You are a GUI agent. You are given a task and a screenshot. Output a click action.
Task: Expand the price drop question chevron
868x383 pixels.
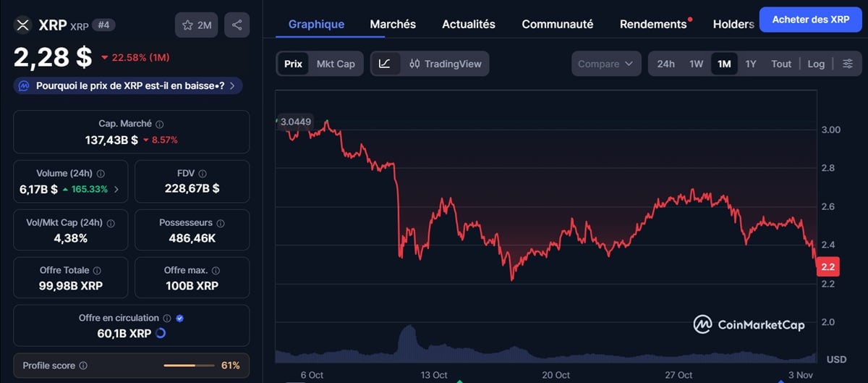[x=231, y=85]
